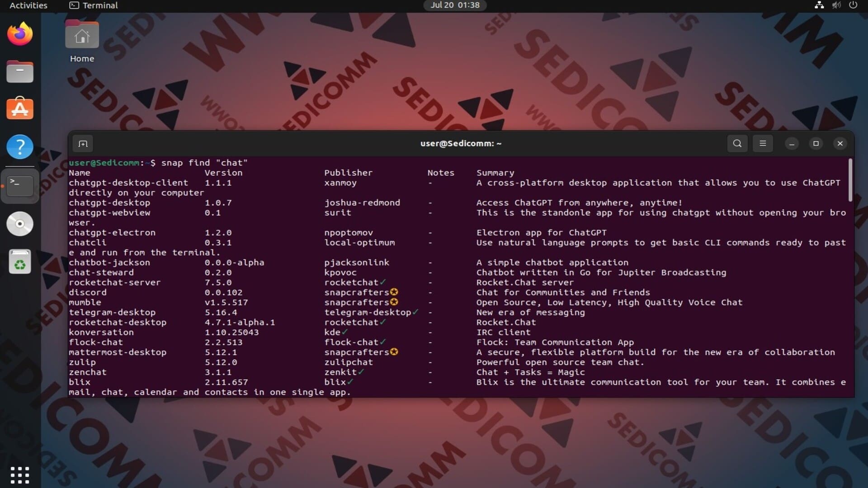The height and width of the screenshot is (488, 868).
Task: Click the publisher 'joshua-redmond'
Action: click(362, 203)
